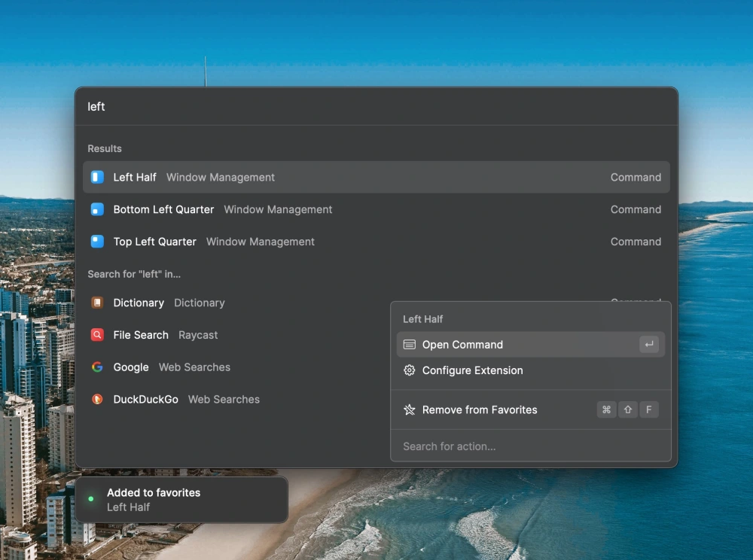This screenshot has width=753, height=560.
Task: Click the Remove from Favorites star icon
Action: tap(409, 409)
